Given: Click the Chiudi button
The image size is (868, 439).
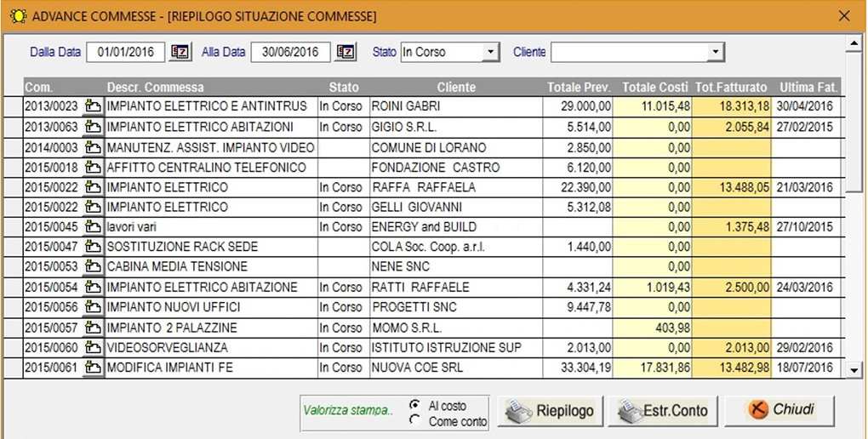Looking at the screenshot, I should (x=779, y=411).
